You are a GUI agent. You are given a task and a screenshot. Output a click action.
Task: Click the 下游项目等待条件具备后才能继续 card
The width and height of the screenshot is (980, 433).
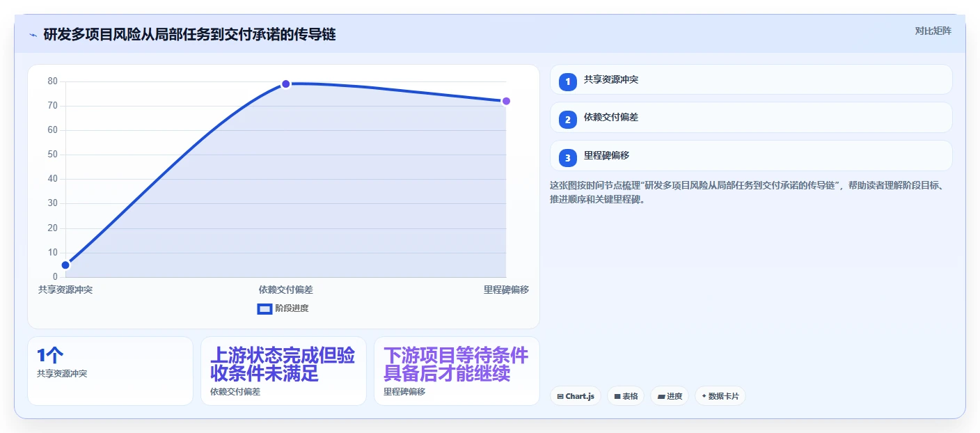[x=457, y=371]
